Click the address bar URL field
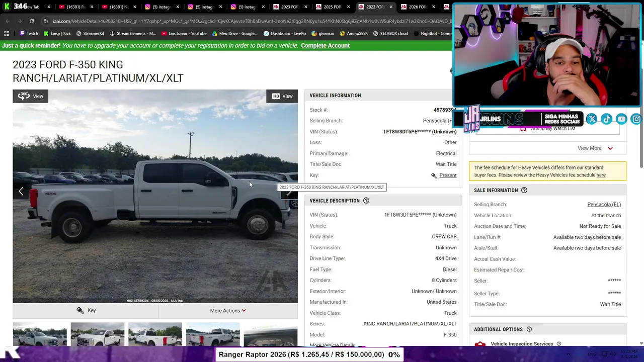 pos(252,21)
